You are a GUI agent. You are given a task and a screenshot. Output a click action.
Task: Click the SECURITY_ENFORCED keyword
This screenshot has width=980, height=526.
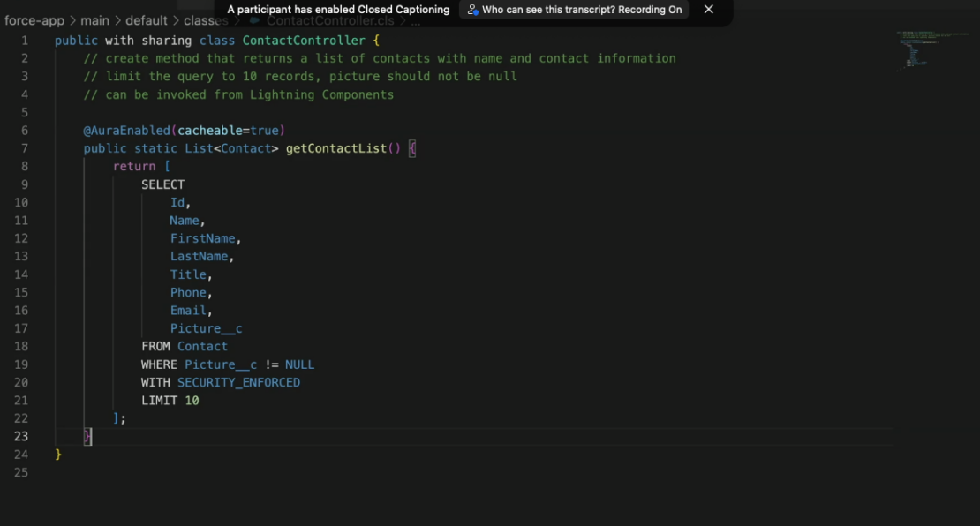coord(238,382)
